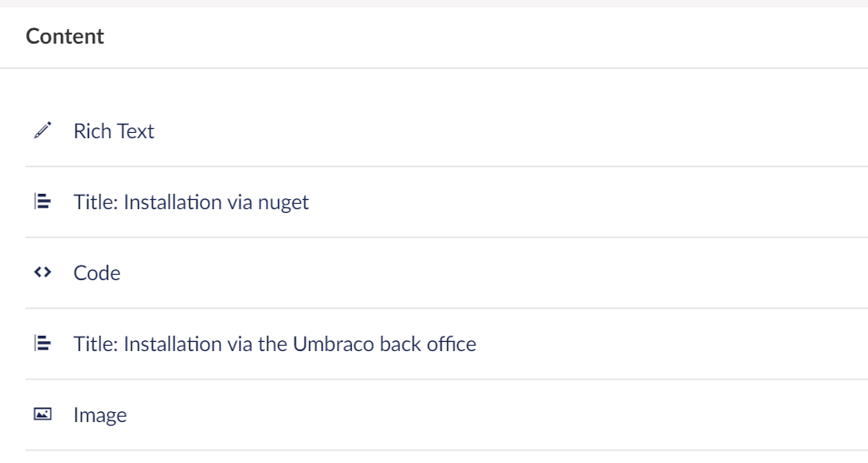Click empty area of the Rich Text row
The image size is (868, 463).
(498, 131)
